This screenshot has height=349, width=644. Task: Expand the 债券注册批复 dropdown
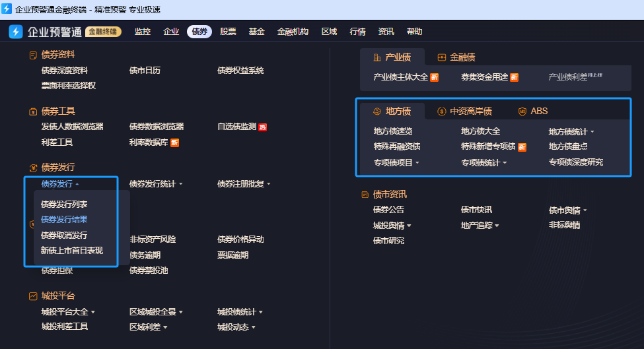[244, 184]
